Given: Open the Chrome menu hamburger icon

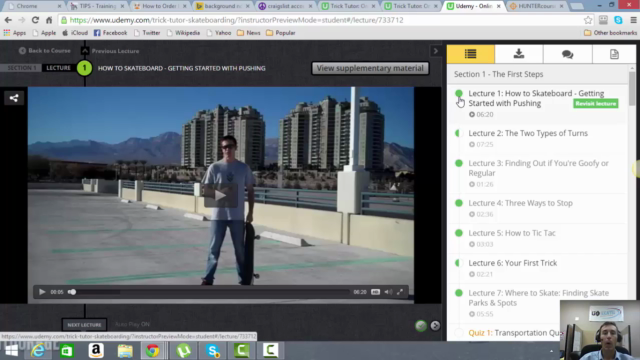Looking at the screenshot, I should click(633, 20).
